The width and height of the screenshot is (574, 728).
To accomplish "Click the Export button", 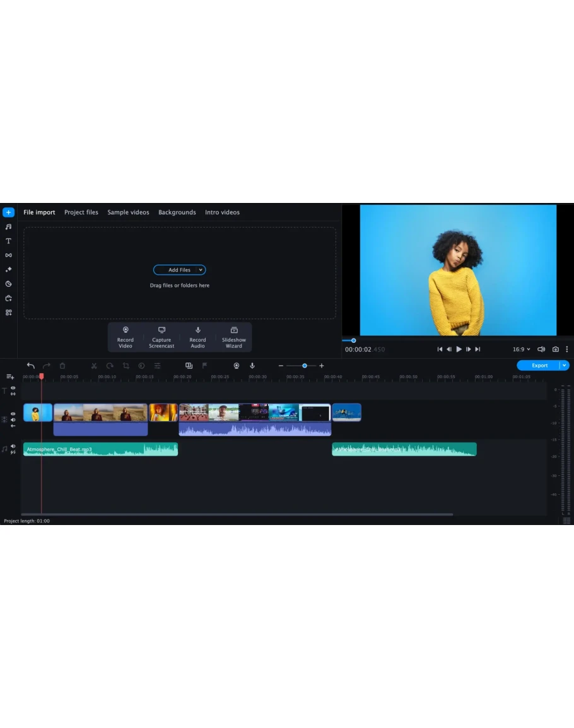I will click(x=539, y=366).
